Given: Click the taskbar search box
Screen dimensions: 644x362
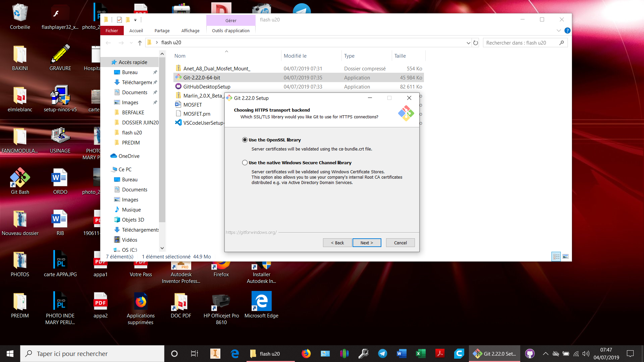Looking at the screenshot, I should pyautogui.click(x=92, y=354).
